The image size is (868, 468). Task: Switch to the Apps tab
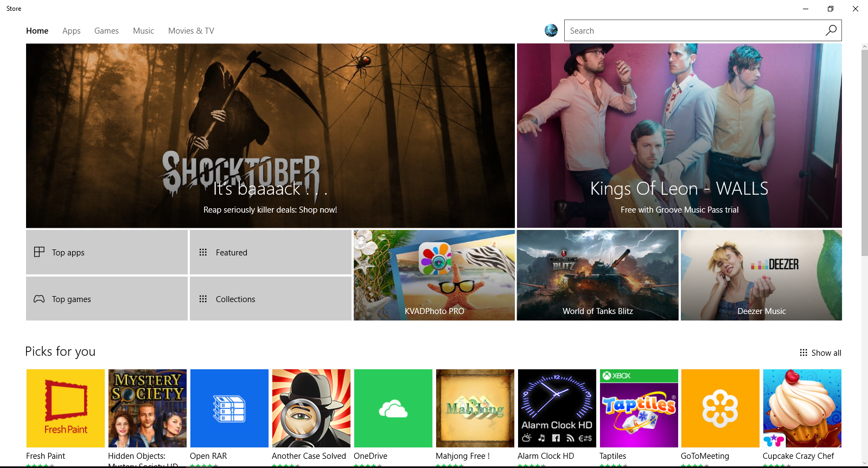pos(71,31)
